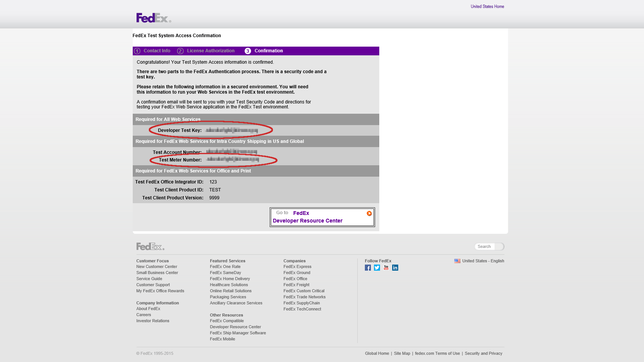Viewport: 644px width, 362px height.
Task: Click the Office and Print section header
Action: [x=193, y=171]
